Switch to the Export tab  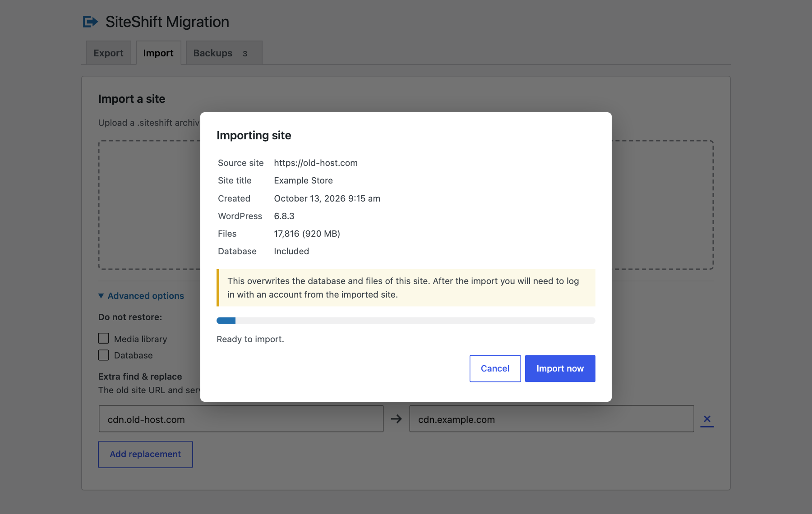(108, 53)
